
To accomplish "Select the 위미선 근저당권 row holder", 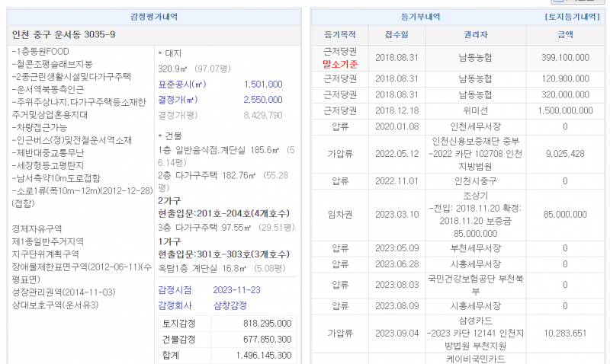I will (476, 110).
